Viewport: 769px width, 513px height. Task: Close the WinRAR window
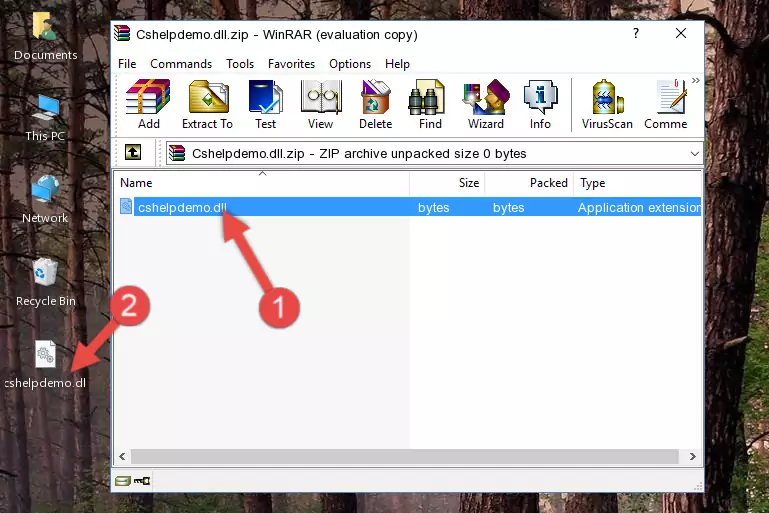point(681,33)
